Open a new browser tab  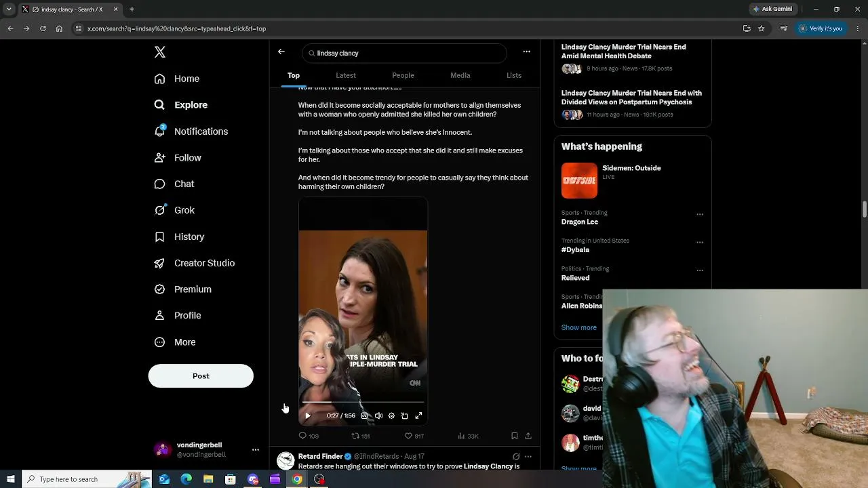[132, 9]
